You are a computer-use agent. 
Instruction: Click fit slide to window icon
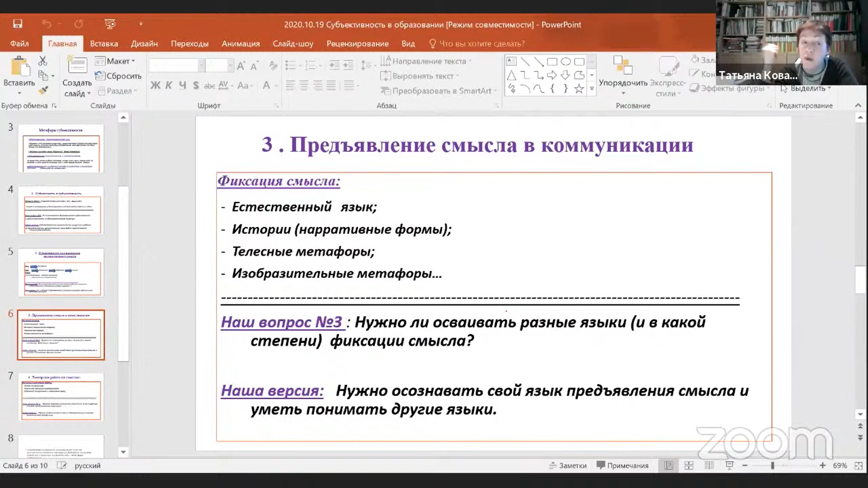(x=859, y=465)
